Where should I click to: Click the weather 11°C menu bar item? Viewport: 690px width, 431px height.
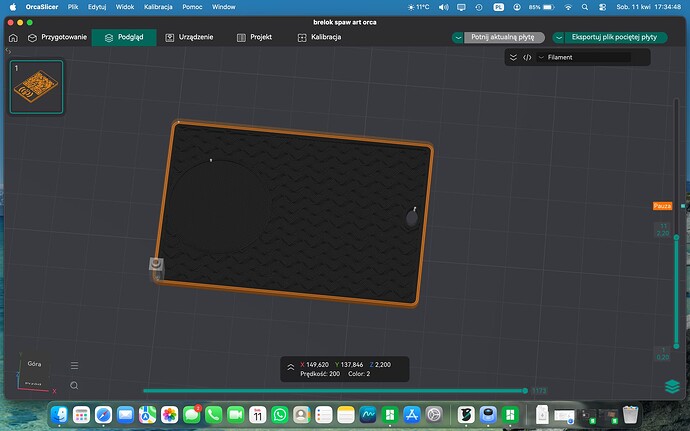(x=418, y=7)
